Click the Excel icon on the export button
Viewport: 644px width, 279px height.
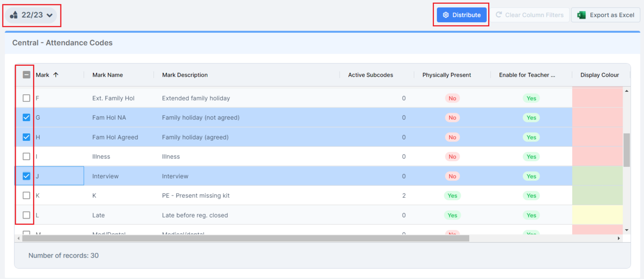click(x=582, y=14)
